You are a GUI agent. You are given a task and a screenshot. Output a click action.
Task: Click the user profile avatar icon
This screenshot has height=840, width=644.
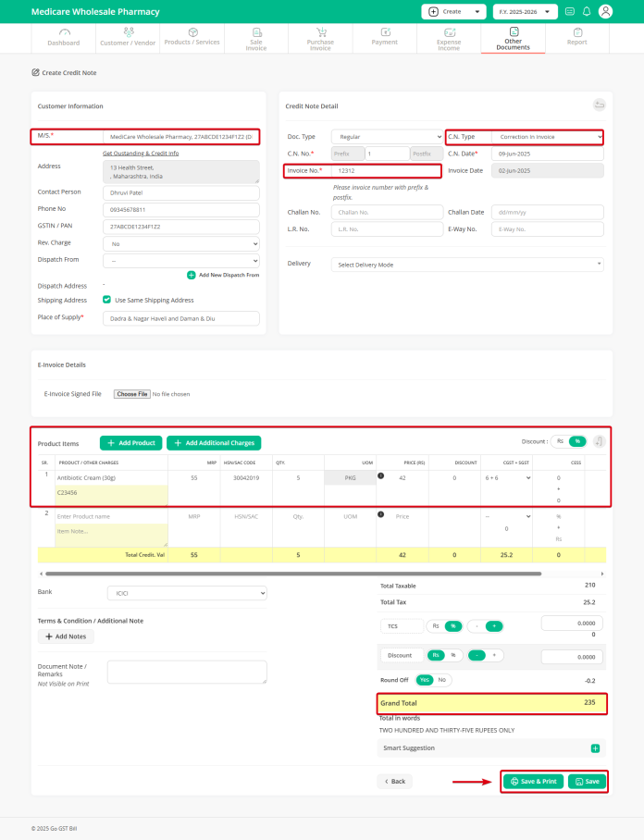(605, 12)
